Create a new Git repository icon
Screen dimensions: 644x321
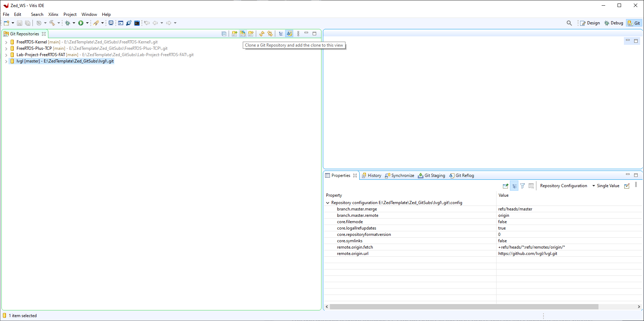click(x=251, y=34)
